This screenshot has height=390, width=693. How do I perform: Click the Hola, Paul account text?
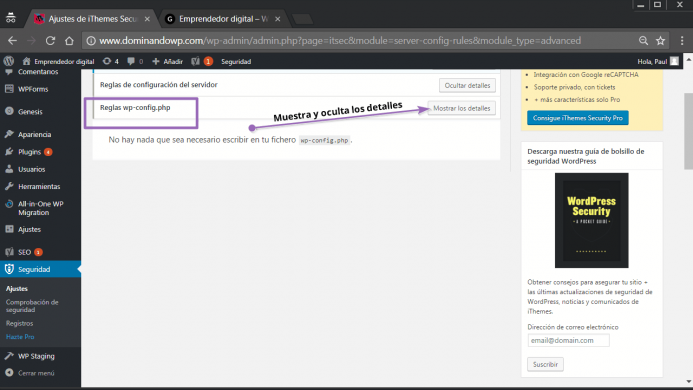652,61
